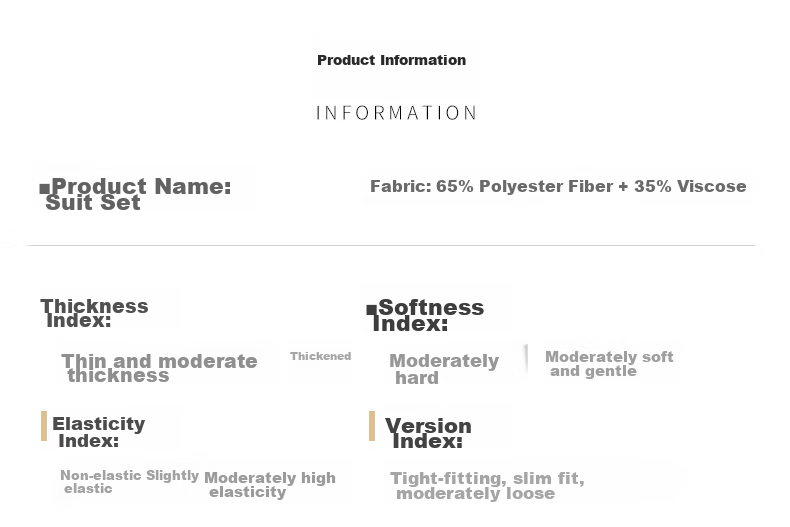
Task: Pick the Moderately hard option
Action: (444, 369)
